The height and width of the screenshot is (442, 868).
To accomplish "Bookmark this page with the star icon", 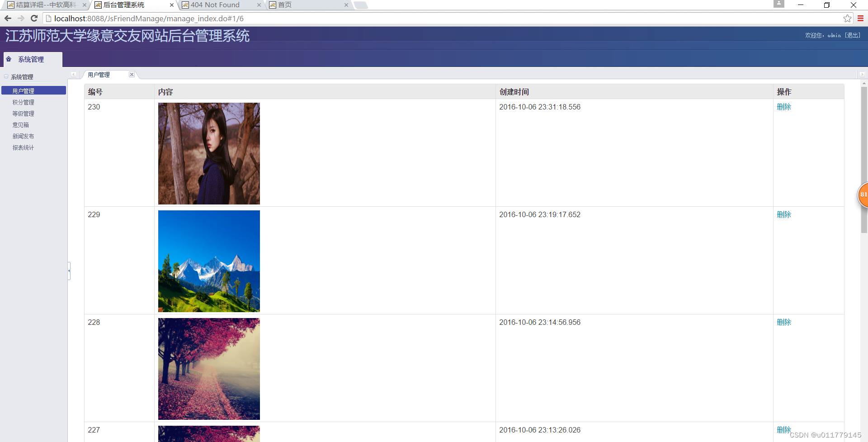I will 847,19.
